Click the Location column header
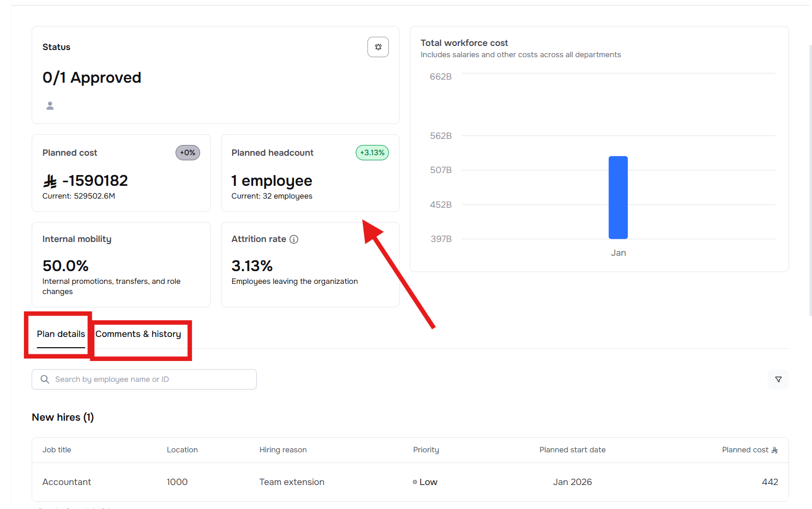The height and width of the screenshot is (509, 812). (x=182, y=450)
